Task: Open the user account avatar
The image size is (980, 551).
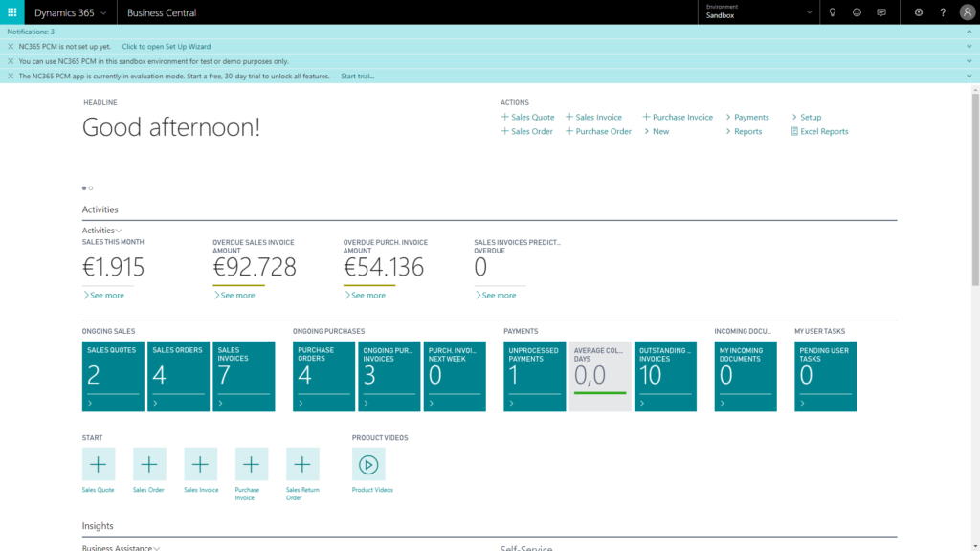Action: [967, 12]
